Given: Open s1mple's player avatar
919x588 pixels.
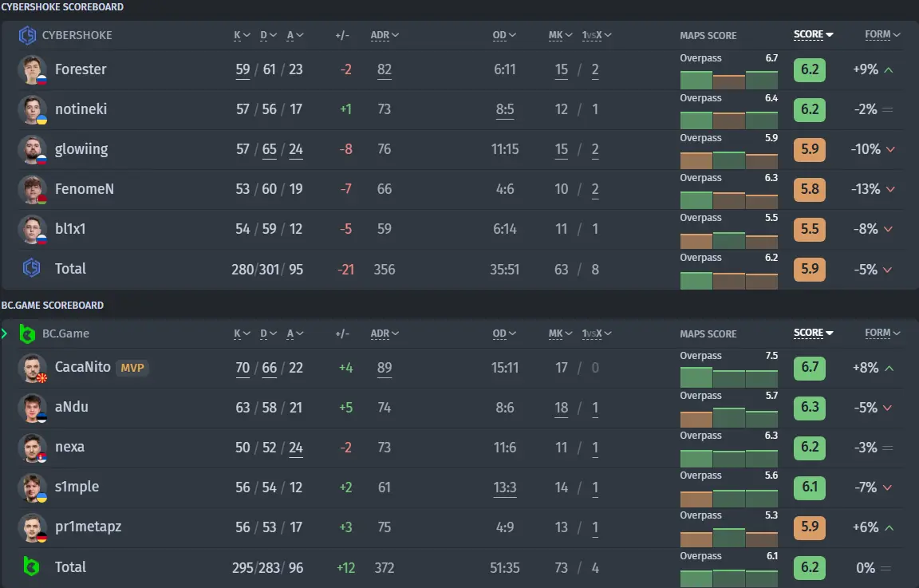Looking at the screenshot, I should tap(32, 487).
